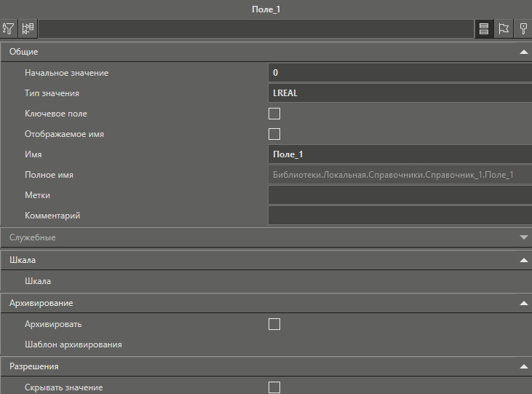
Task: Click the Начальное значение field
Action: (400, 73)
